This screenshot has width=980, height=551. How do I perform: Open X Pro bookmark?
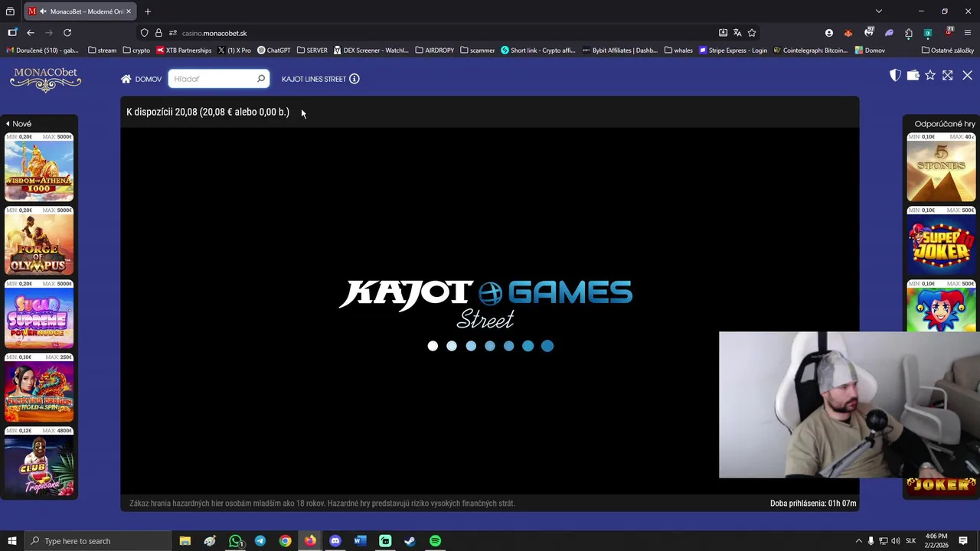tap(234, 51)
